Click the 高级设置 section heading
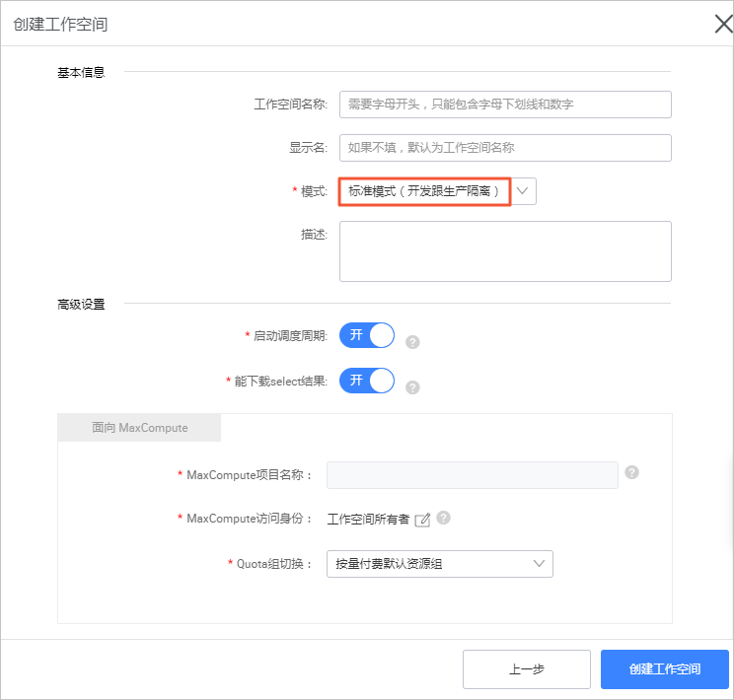The width and height of the screenshot is (734, 700). pyautogui.click(x=81, y=304)
